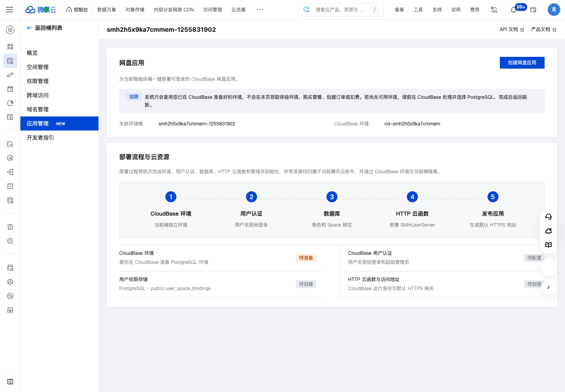Open the user avatar labeled 8

pyautogui.click(x=554, y=9)
